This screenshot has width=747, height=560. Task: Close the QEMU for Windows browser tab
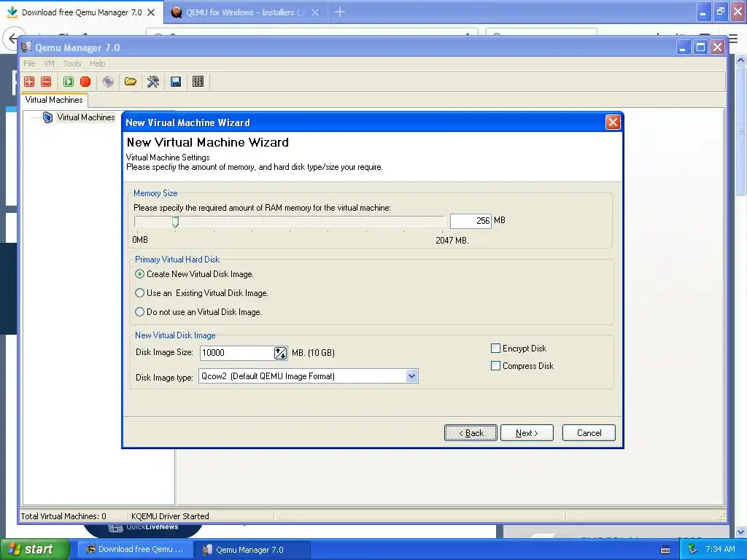315,12
